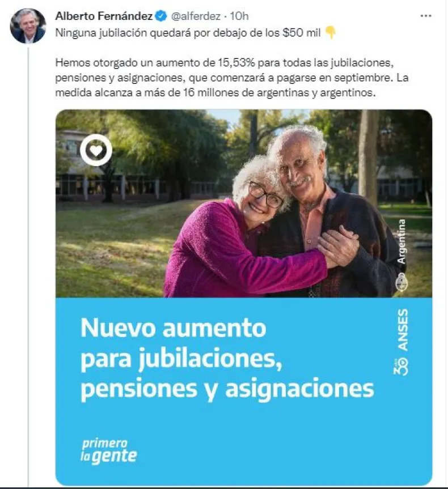Screen dimensions: 448x489
Task: Open the tweet's 10h timestamp
Action: 239,16
